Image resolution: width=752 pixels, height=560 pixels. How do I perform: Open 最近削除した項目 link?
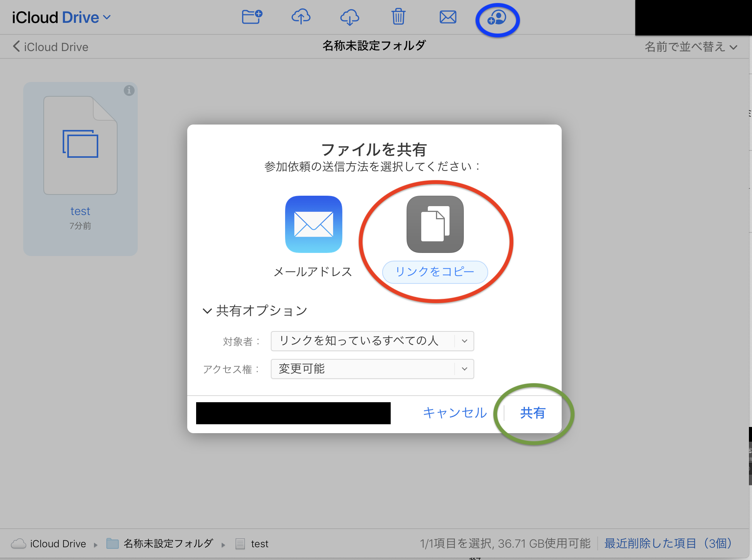click(x=668, y=543)
